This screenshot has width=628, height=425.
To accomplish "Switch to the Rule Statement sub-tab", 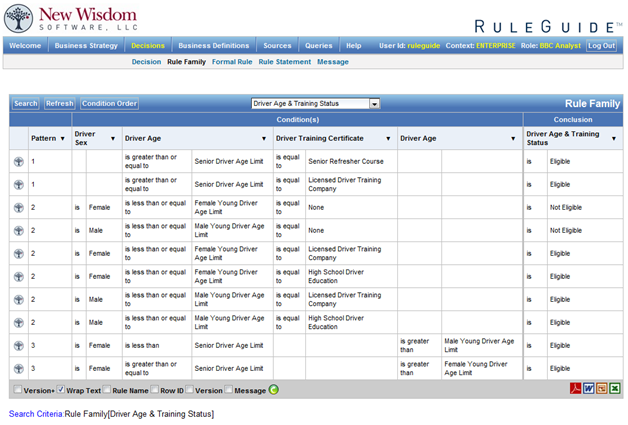I will (x=284, y=62).
